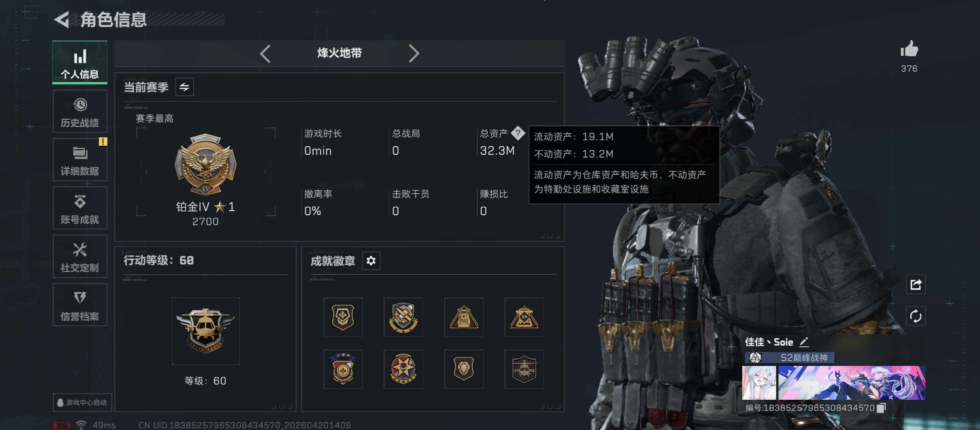Select the helicopter achievement badge
This screenshot has height=430, width=980.
524,369
